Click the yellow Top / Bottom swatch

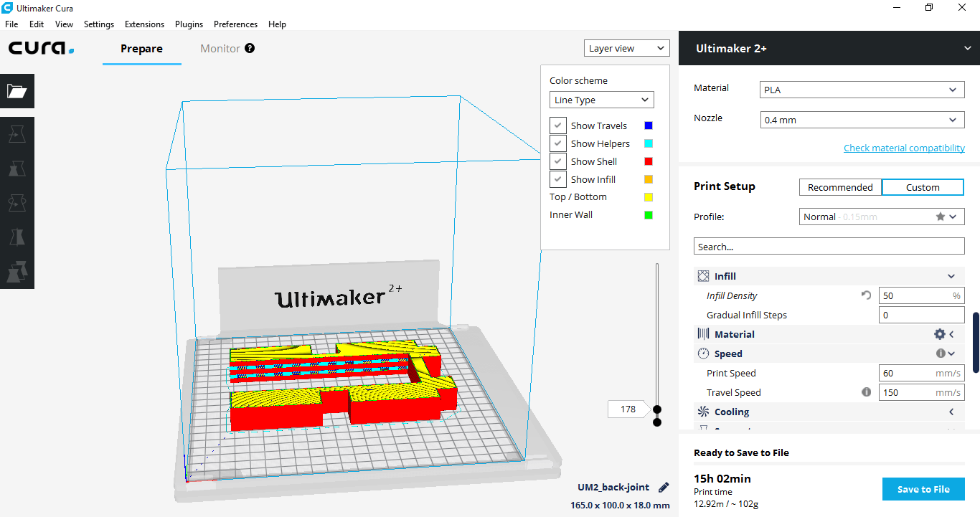649,196
